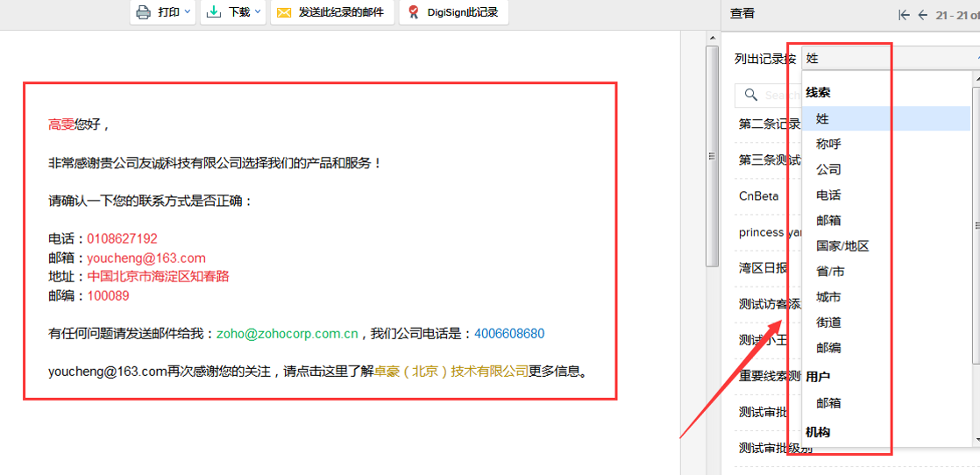980x475 pixels.
Task: Go to the previous record with the left arrow
Action: tap(922, 15)
